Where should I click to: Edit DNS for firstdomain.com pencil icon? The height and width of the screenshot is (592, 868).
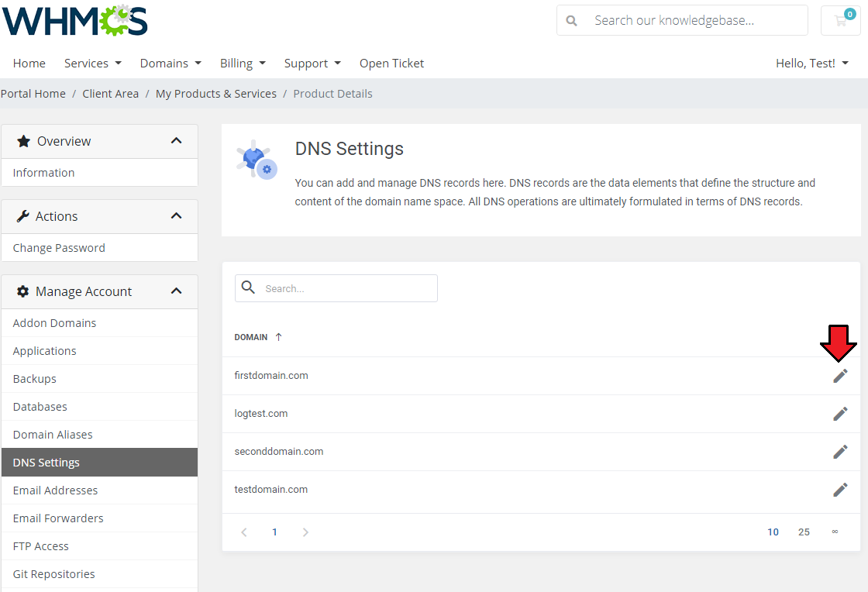click(840, 376)
